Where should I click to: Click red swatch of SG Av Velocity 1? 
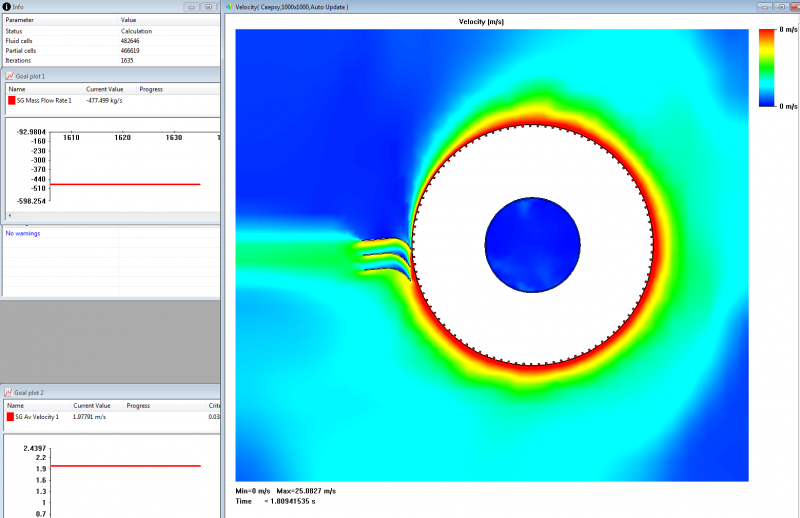click(x=10, y=417)
